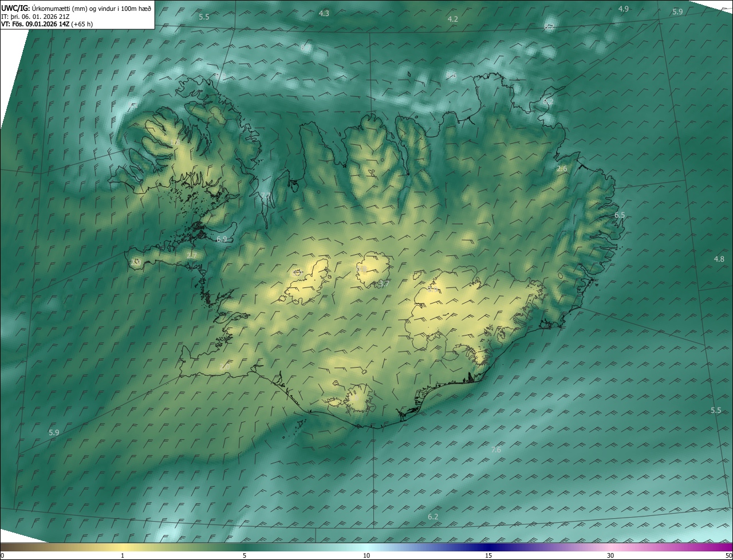Click the 30 tick on the color scale
The image size is (733, 560).
pos(610,555)
